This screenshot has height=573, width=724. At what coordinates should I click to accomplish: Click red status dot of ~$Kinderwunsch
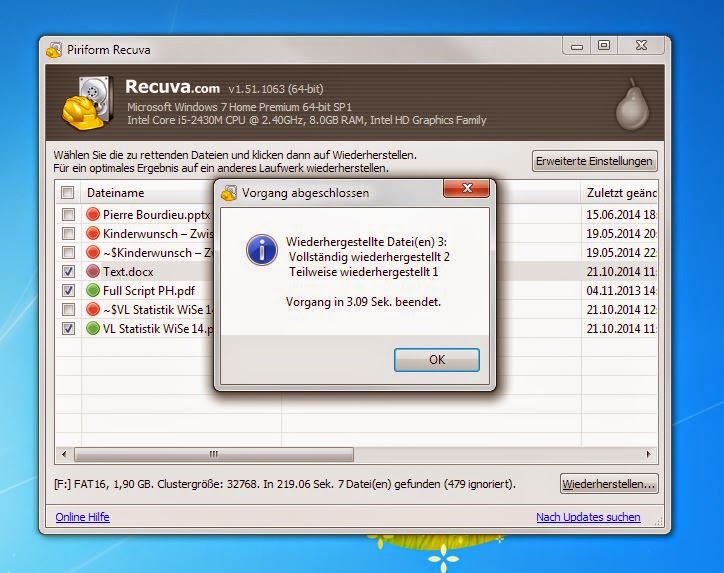click(93, 253)
